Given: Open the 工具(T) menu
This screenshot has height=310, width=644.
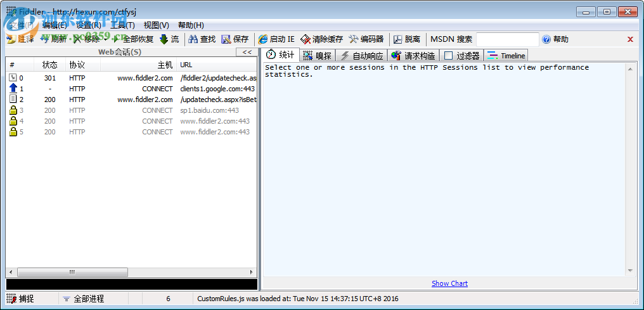Looking at the screenshot, I should click(122, 25).
